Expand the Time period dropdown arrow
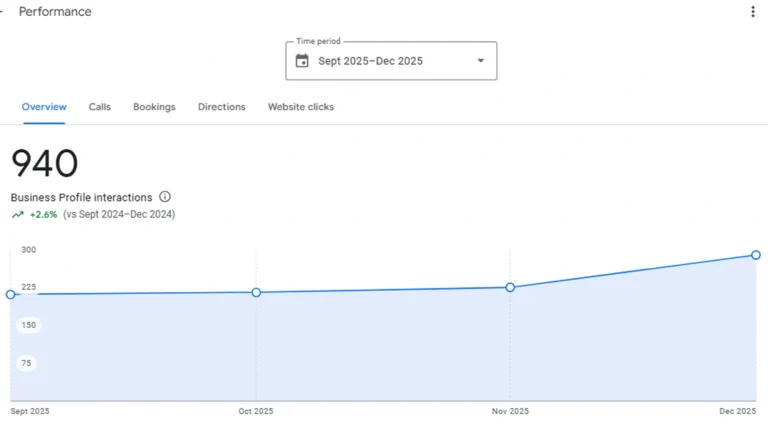 click(480, 61)
